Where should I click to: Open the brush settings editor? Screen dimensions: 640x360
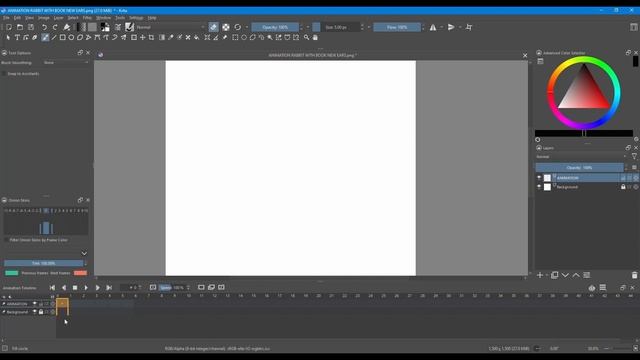coord(118,27)
